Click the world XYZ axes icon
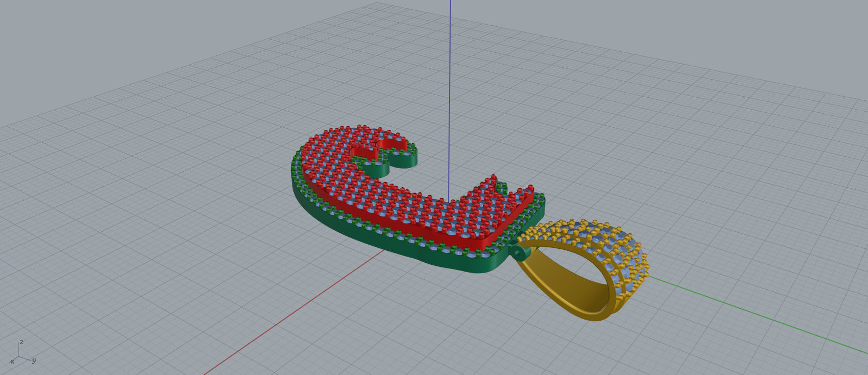 [x=22, y=353]
